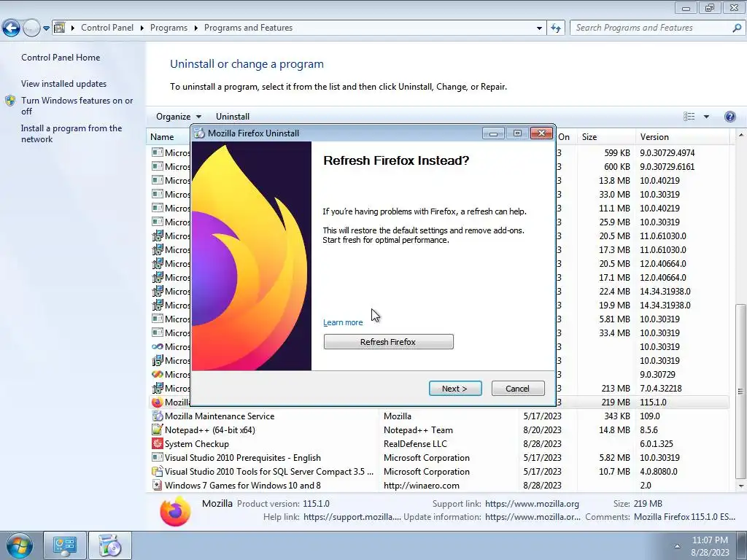This screenshot has height=560, width=747.
Task: Open recent pages dropdown next to Forward
Action: (x=46, y=28)
